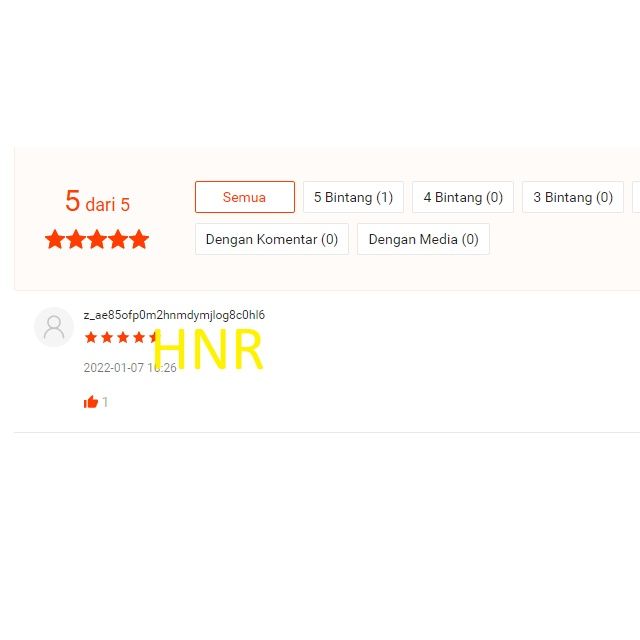Screen dimensions: 640x640
Task: Open profile z_ae85ofp0m2hnmdymjlog8c0hl6
Action: coord(174,315)
